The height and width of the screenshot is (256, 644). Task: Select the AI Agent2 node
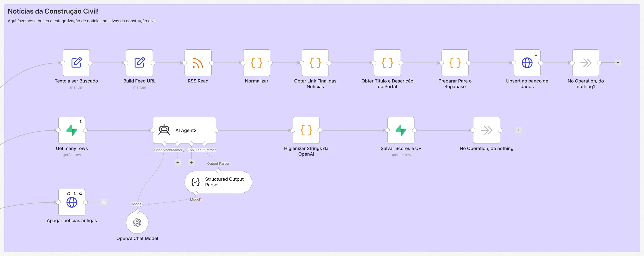tap(184, 130)
